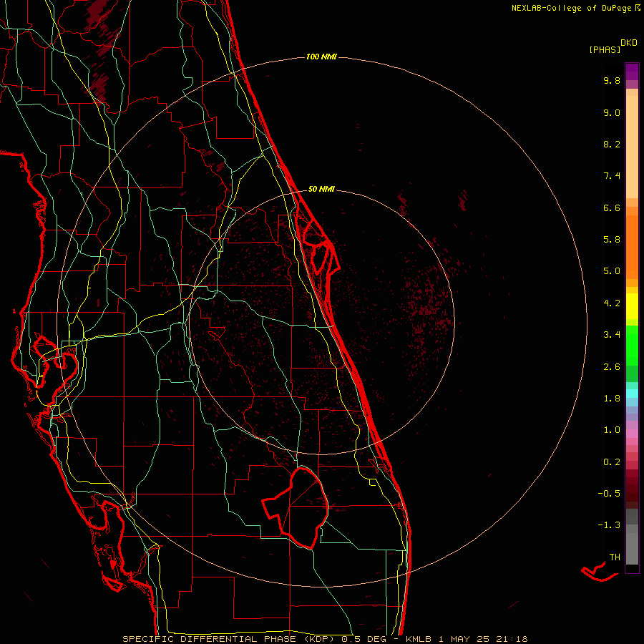This screenshot has height=644, width=644.
Task: Select the -1.3 value on the legend
Action: (609, 525)
